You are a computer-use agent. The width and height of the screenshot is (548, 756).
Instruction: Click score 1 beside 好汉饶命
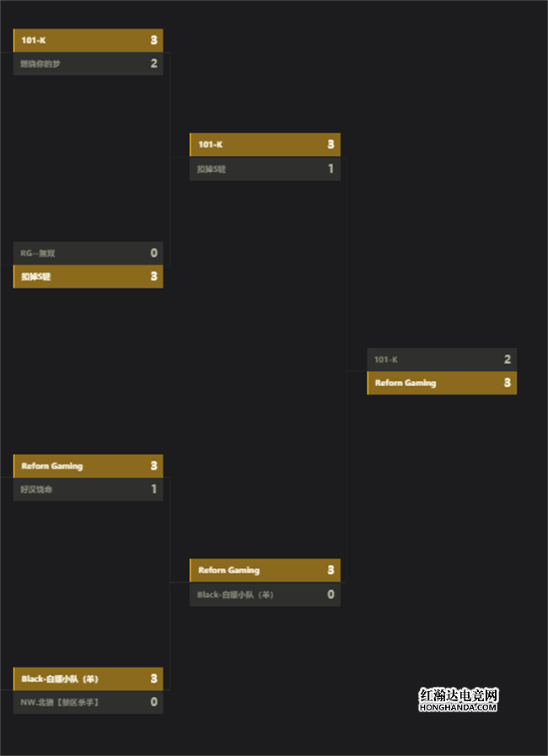coord(154,490)
